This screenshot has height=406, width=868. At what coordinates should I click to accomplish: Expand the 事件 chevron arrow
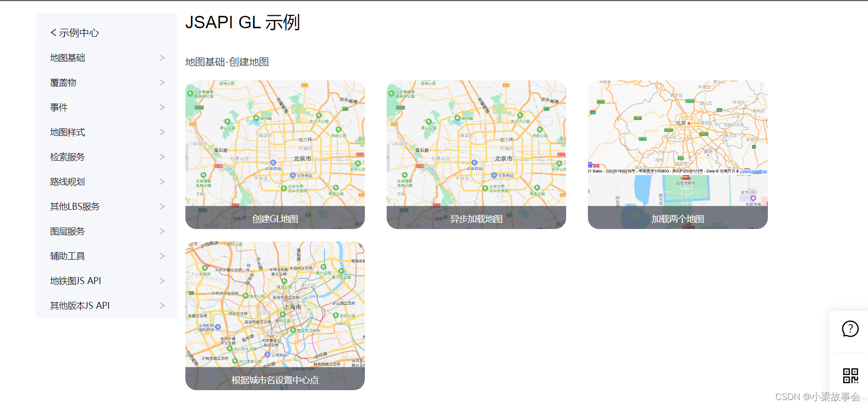(x=162, y=108)
